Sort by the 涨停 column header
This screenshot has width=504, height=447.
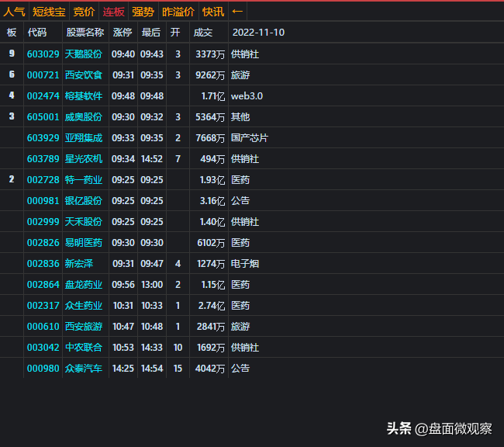point(123,32)
